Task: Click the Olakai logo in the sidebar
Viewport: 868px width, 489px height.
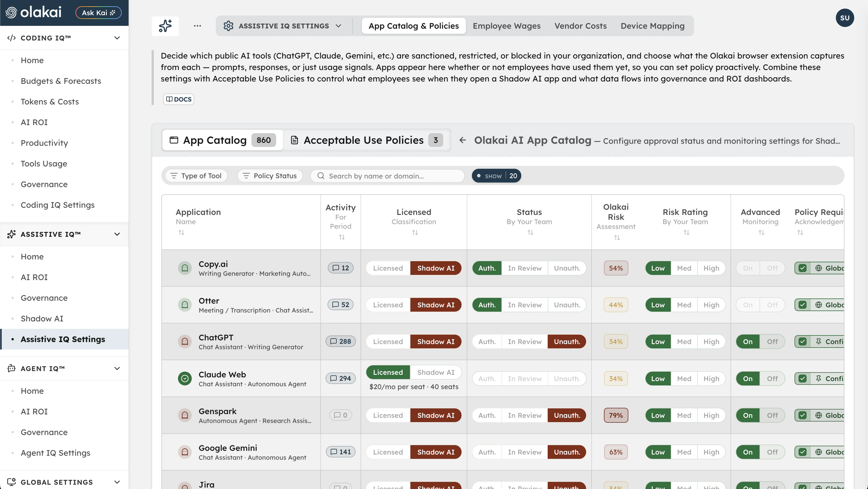Action: point(34,12)
